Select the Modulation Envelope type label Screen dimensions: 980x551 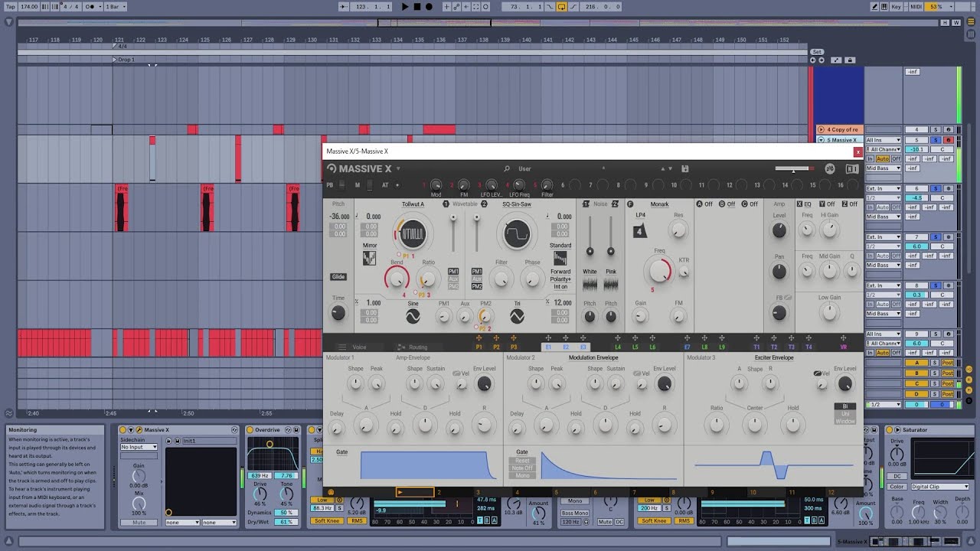[593, 357]
